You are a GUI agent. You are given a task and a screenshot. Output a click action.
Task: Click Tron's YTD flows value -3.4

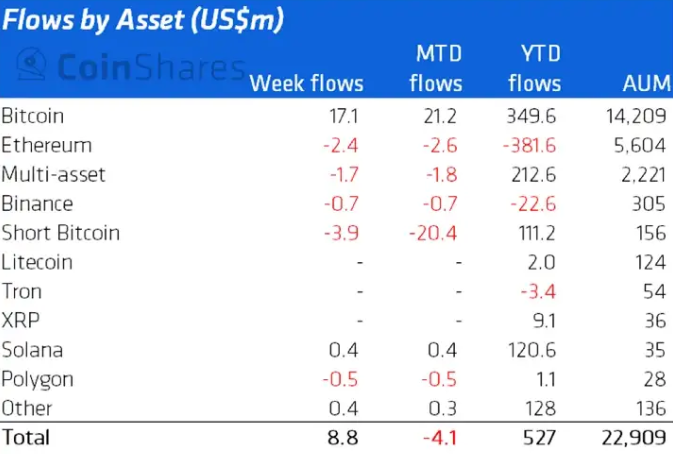point(545,291)
